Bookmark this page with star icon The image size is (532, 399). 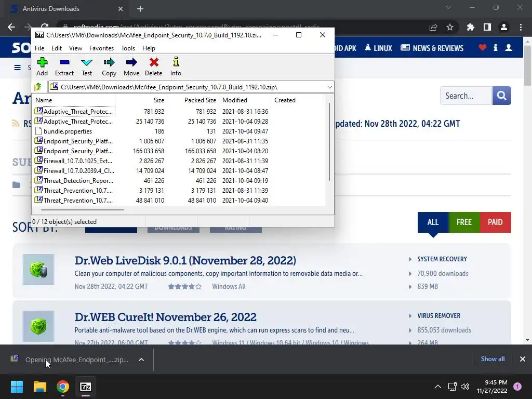click(450, 27)
